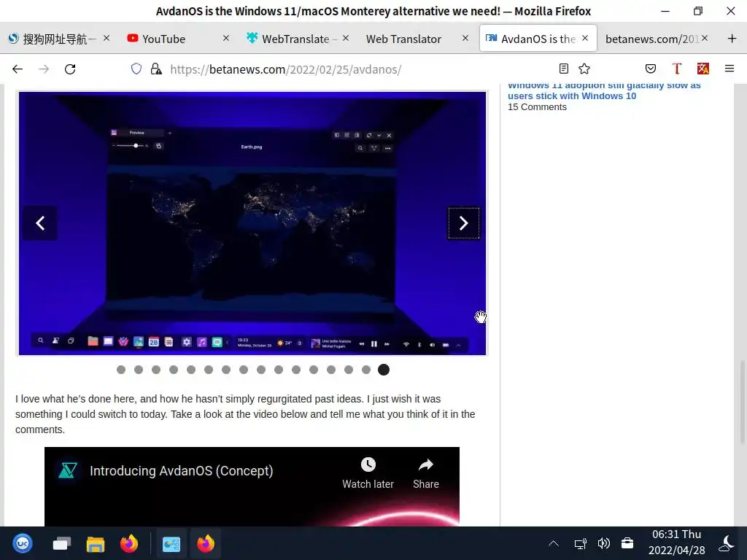
Task: Open the UKUI start menu
Action: point(23,543)
